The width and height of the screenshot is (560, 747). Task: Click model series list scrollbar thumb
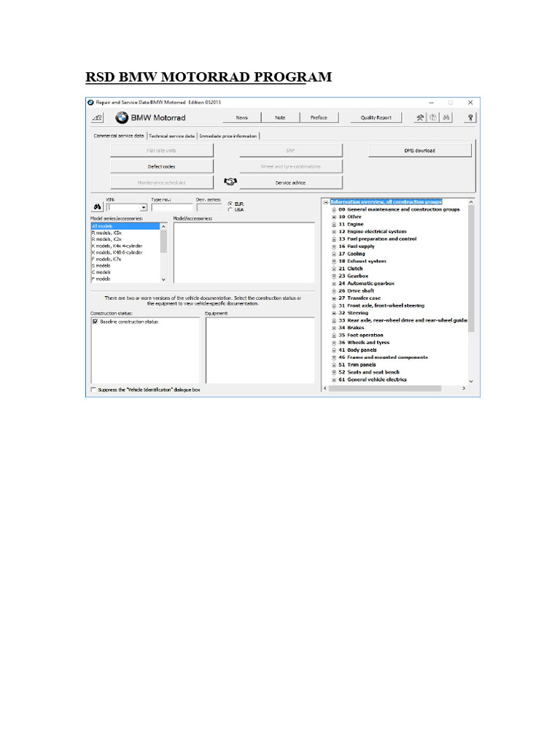163,241
